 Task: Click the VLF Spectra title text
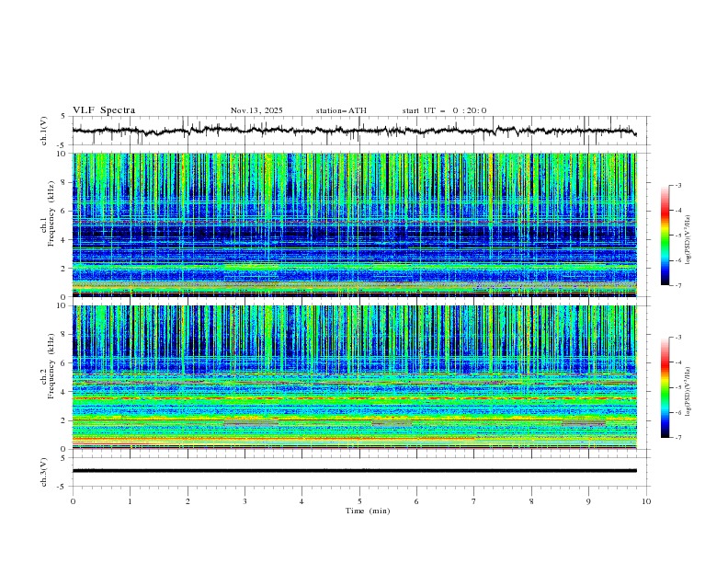[x=104, y=110]
